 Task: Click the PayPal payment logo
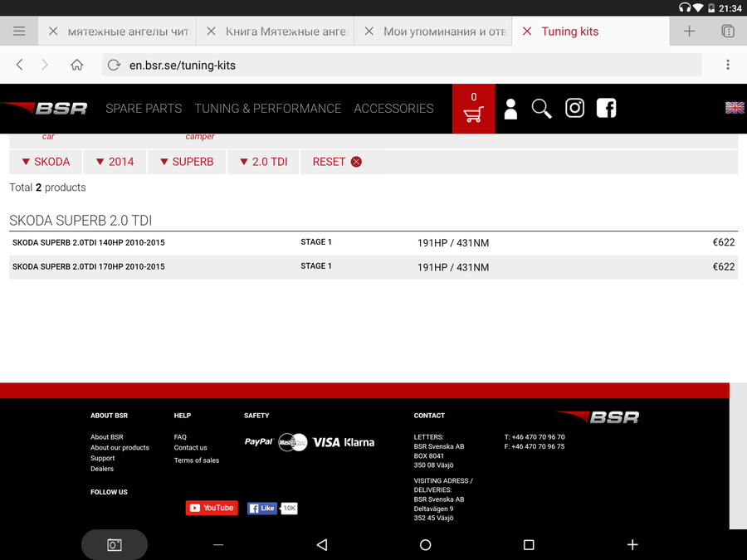point(259,442)
